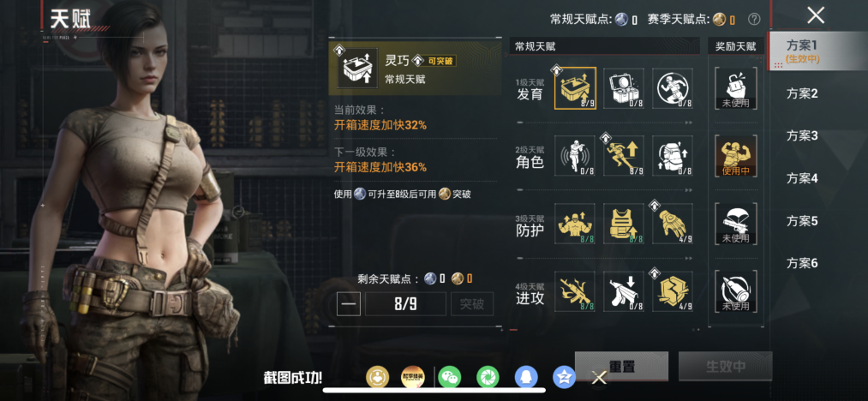Share screenshot via WeChat icon

tap(449, 378)
